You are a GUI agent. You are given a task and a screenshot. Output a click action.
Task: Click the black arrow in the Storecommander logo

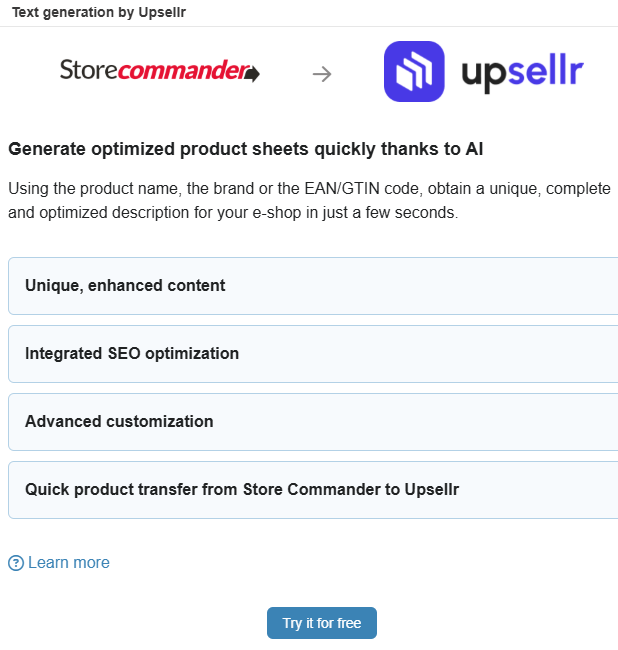252,74
